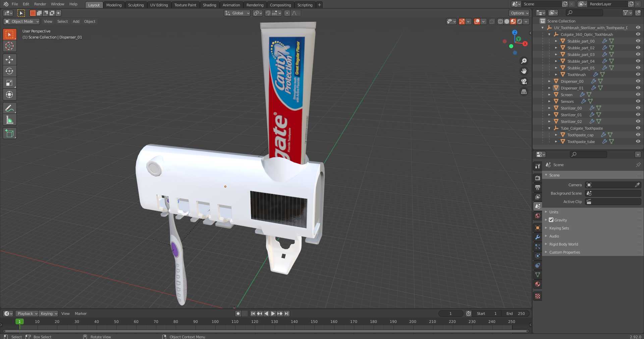Collapse Colgate_360_Optic_Toothbrush collection
Screen dimensions: 644x339
pos(549,35)
